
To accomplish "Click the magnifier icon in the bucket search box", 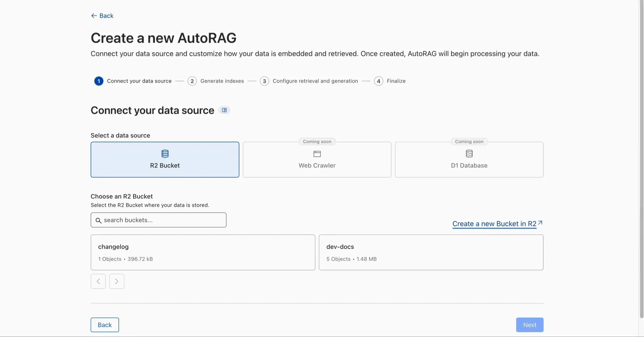I will pyautogui.click(x=99, y=220).
